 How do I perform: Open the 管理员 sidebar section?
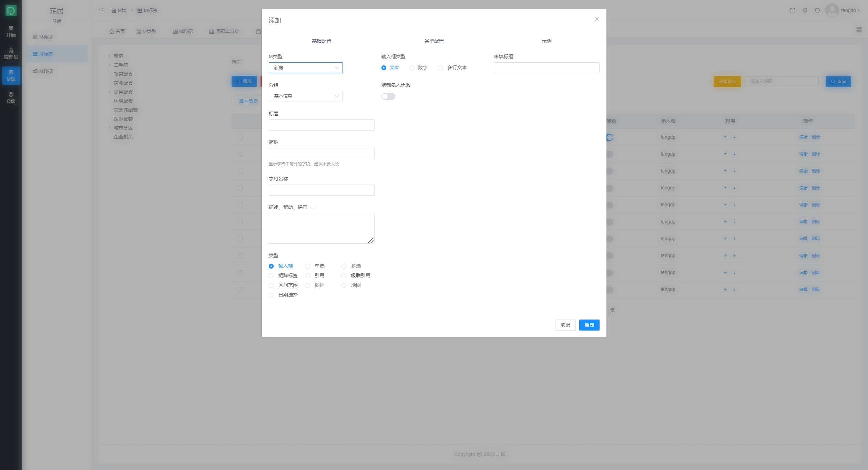pyautogui.click(x=11, y=54)
